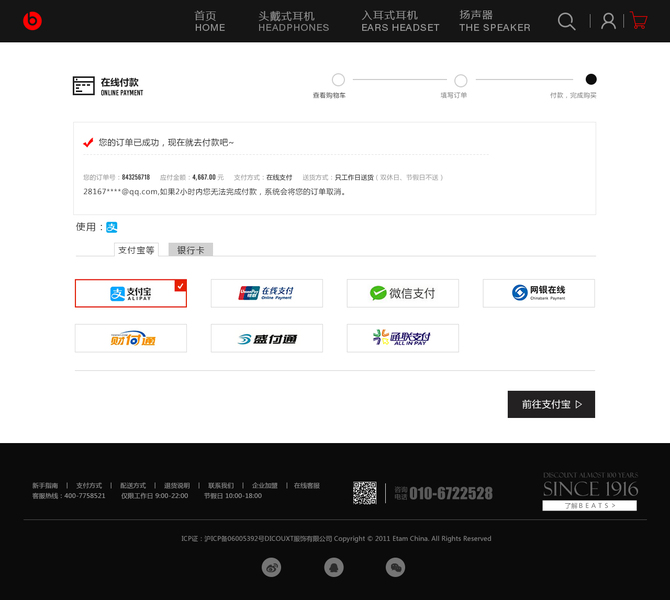Click order number 843256718

136,177
